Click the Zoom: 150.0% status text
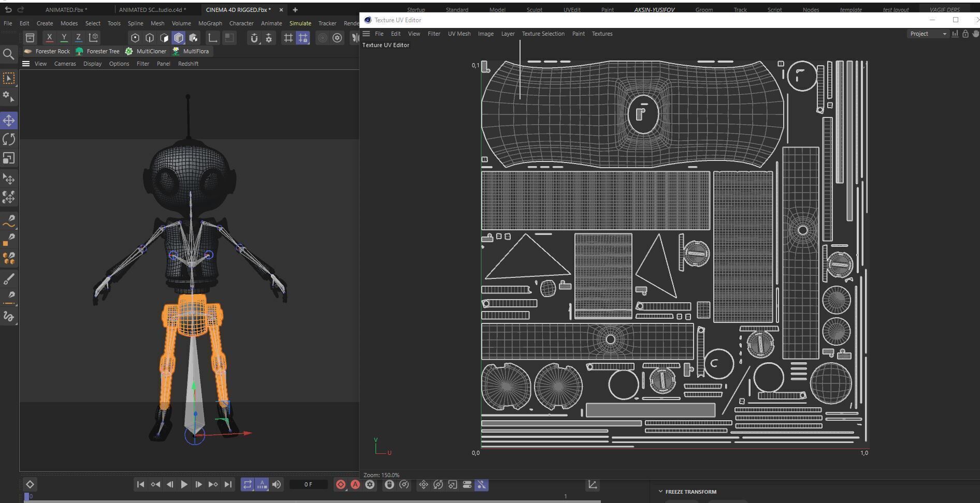Image resolution: width=980 pixels, height=503 pixels. click(x=382, y=475)
